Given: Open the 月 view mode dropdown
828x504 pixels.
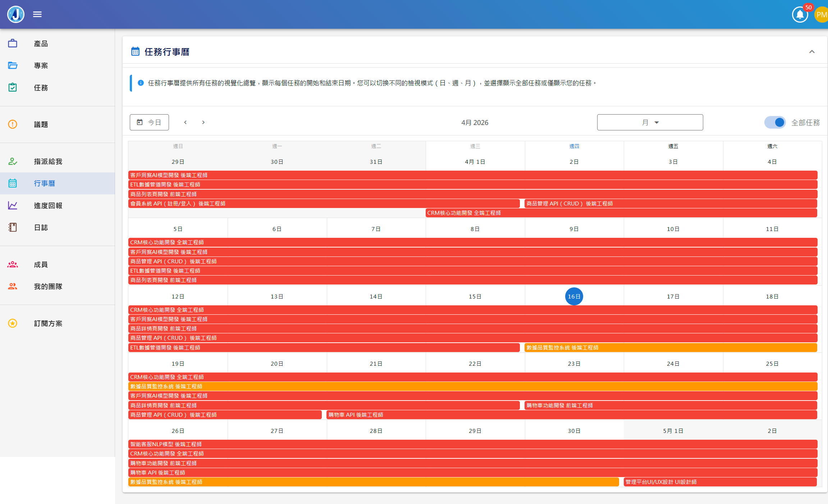Looking at the screenshot, I should [x=650, y=122].
